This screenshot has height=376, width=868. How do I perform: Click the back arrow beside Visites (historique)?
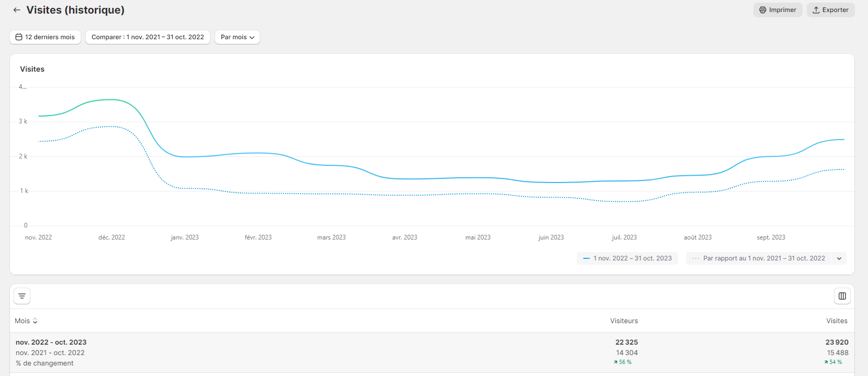coord(17,10)
